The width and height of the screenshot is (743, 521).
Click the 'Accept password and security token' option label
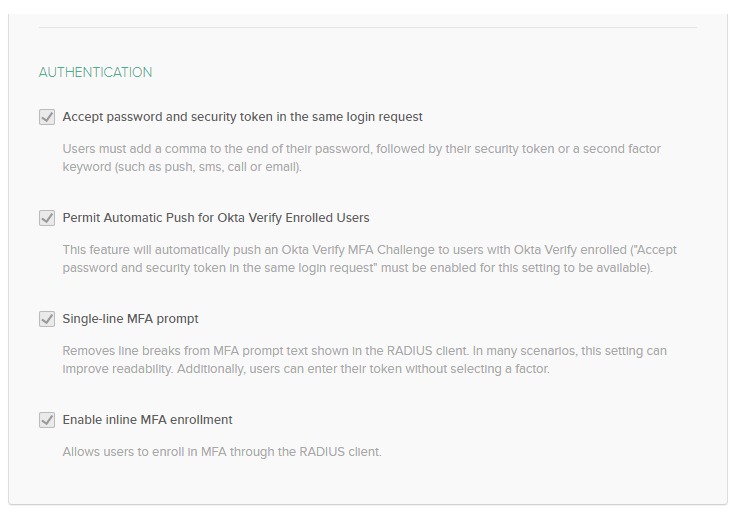click(242, 117)
